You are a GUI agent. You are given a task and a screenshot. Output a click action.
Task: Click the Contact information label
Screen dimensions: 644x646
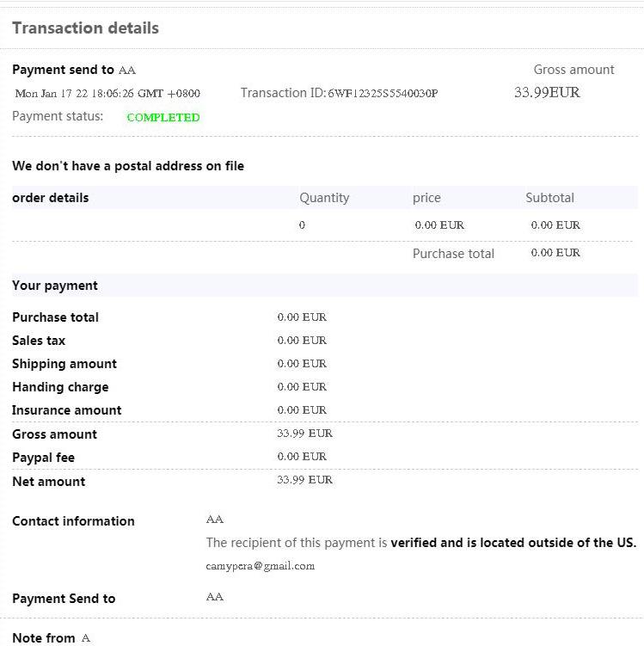(x=73, y=521)
